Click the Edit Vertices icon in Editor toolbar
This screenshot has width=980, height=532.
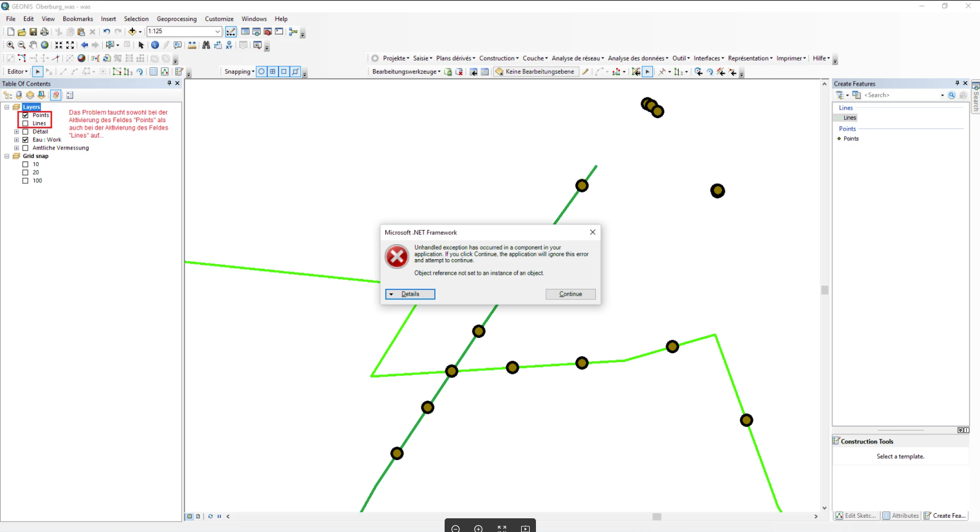coord(116,71)
